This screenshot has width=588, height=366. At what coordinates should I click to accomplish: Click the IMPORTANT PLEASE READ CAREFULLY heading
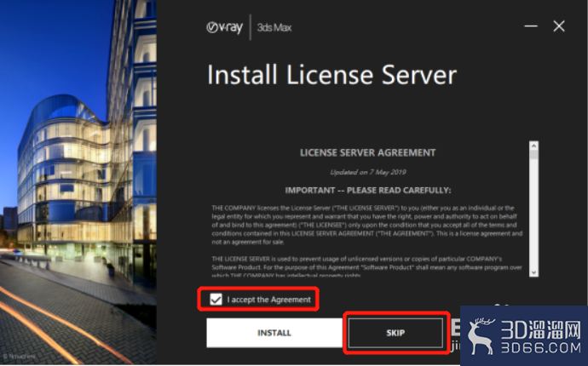(x=368, y=190)
